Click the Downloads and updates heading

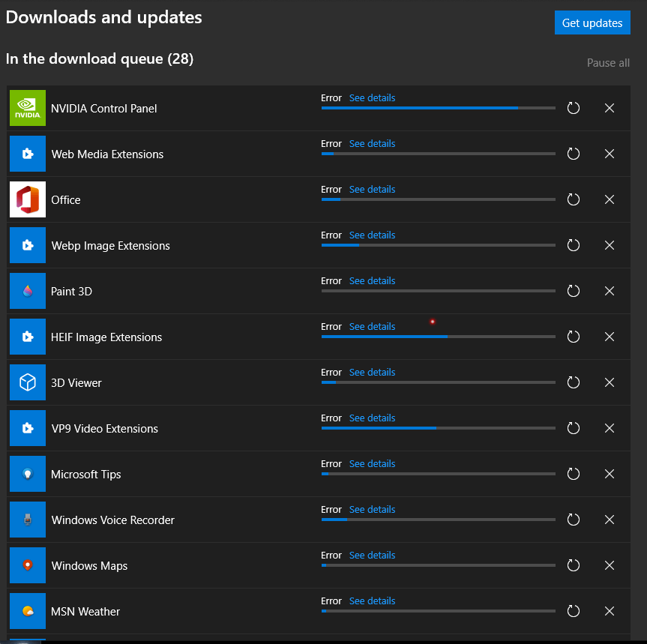(x=104, y=17)
